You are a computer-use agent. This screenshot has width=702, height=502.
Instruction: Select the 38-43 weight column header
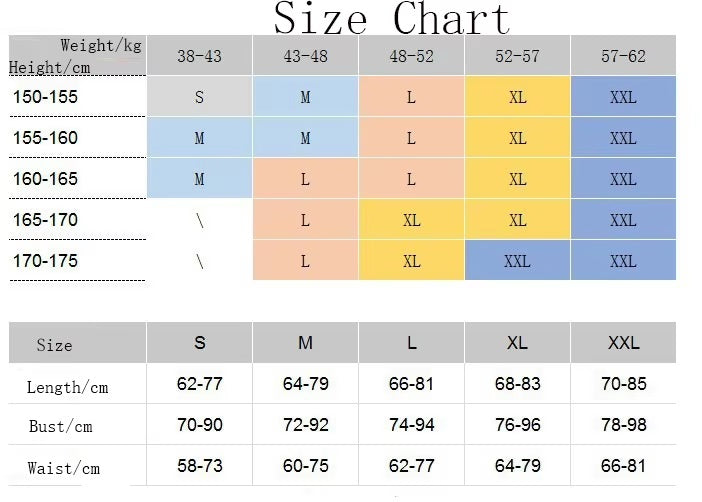coord(199,56)
